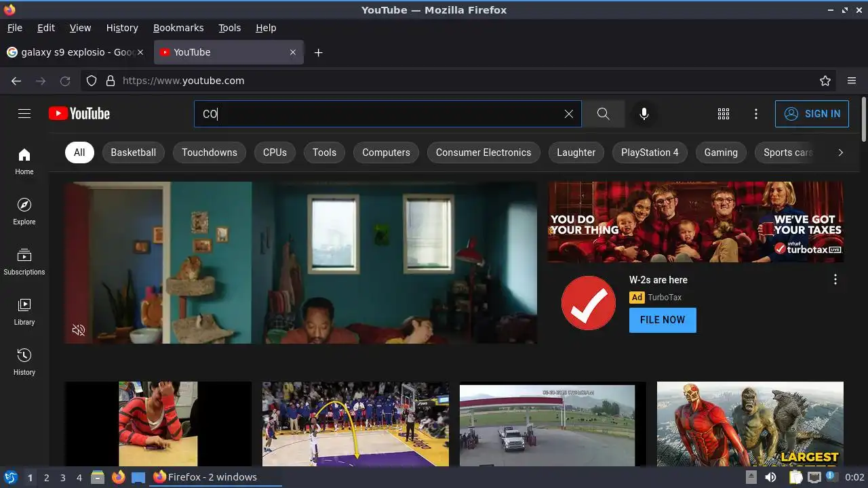Click the FILE NOW button
The width and height of the screenshot is (868, 488).
click(x=663, y=320)
